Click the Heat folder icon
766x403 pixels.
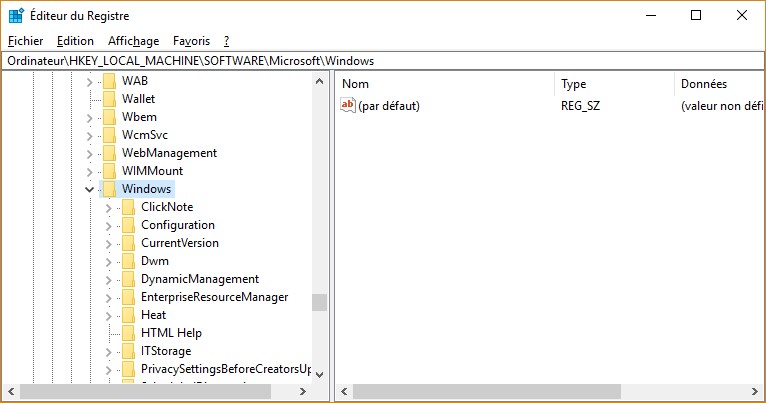tap(128, 315)
